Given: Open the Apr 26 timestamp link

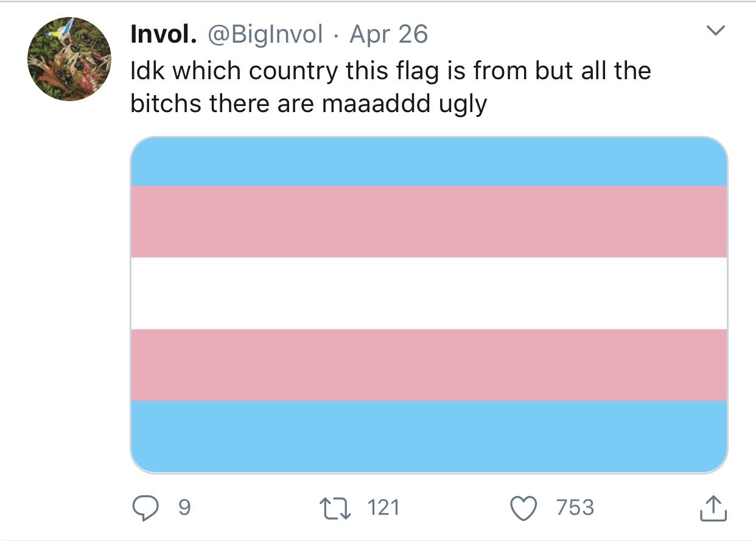Looking at the screenshot, I should pyautogui.click(x=389, y=35).
